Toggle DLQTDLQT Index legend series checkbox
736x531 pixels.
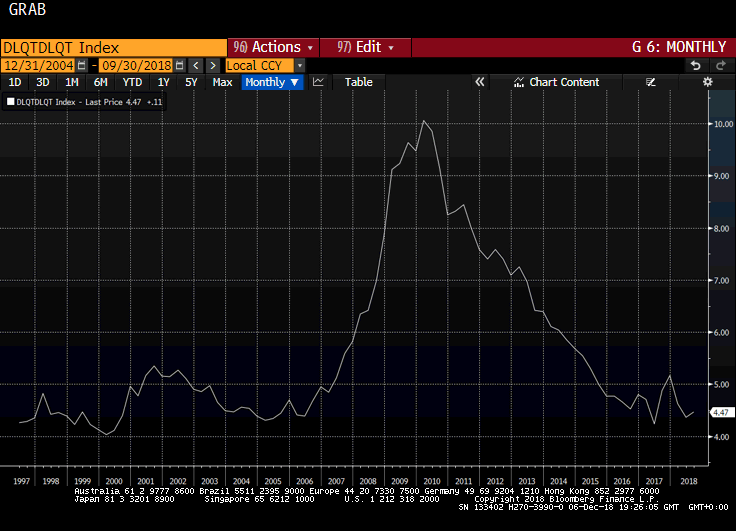click(10, 101)
